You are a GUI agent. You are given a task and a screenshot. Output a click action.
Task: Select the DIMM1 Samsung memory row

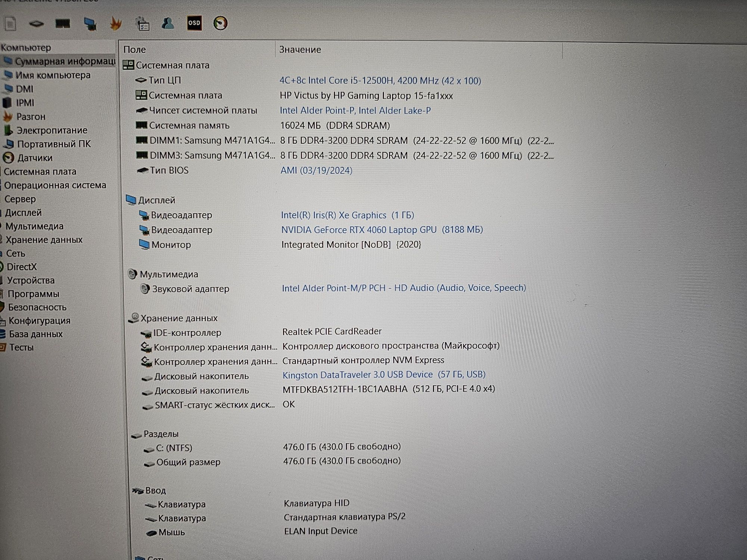pyautogui.click(x=345, y=141)
